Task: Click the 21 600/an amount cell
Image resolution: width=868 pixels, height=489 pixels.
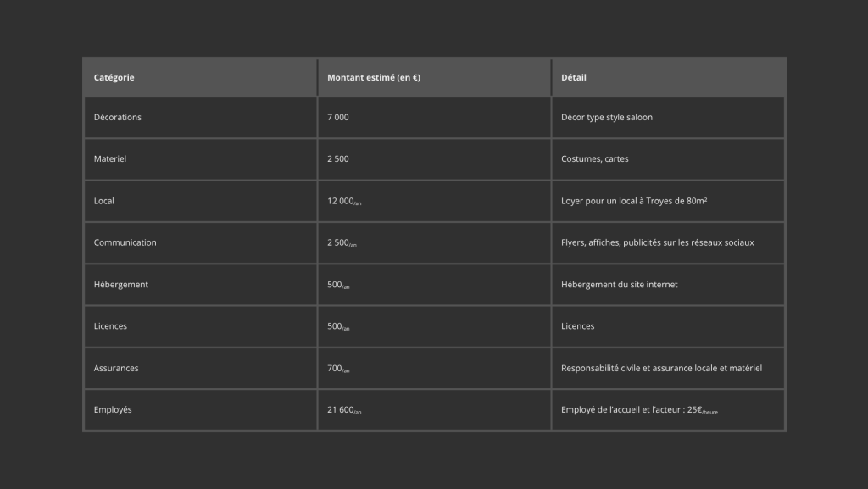Action: 344,409
